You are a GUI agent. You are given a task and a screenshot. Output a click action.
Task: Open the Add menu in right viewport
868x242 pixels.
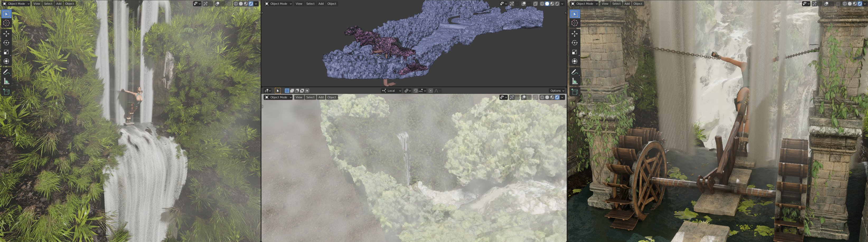coord(627,4)
